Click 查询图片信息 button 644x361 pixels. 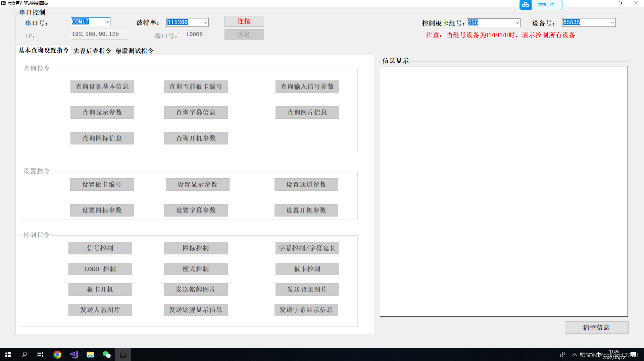307,112
